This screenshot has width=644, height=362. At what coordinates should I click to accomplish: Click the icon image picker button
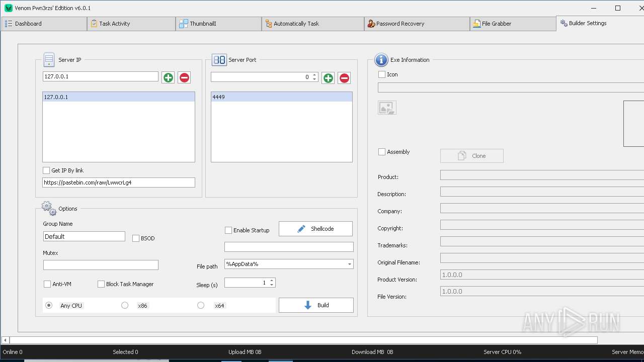coord(387,108)
